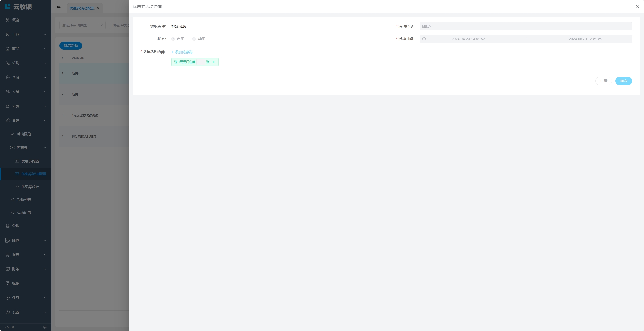Open the 请选择活动类型 dropdown
The image size is (644, 331).
tap(82, 25)
